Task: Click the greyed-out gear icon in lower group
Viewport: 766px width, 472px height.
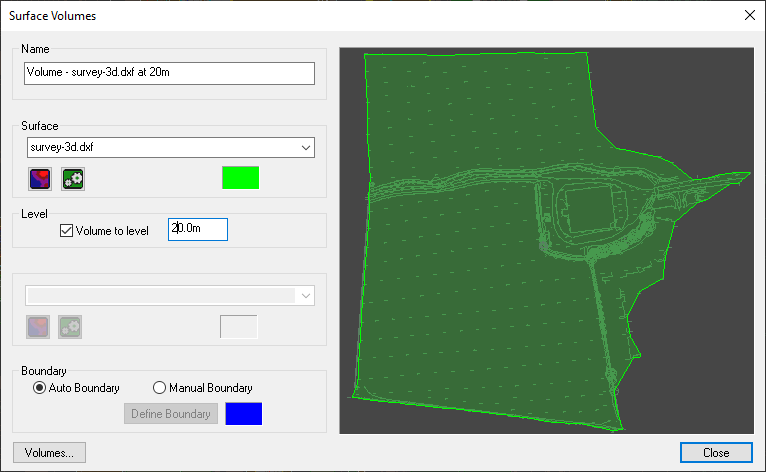Action: tap(70, 326)
